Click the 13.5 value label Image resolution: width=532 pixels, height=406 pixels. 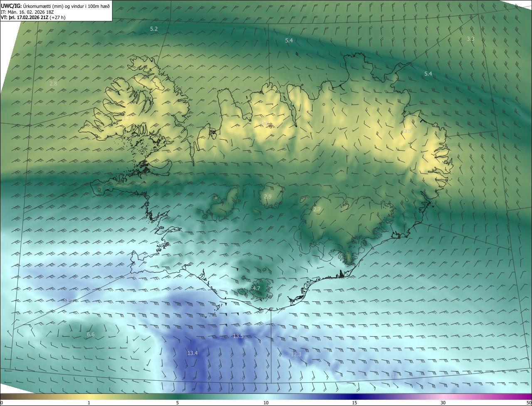238,336
